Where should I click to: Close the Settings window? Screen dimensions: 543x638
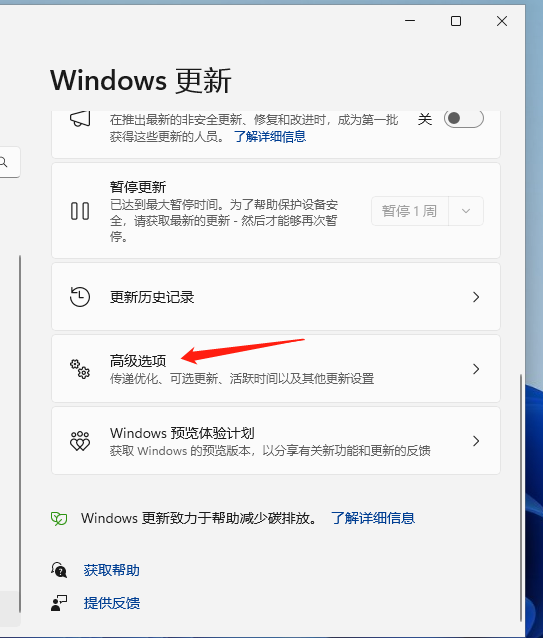pyautogui.click(x=502, y=21)
